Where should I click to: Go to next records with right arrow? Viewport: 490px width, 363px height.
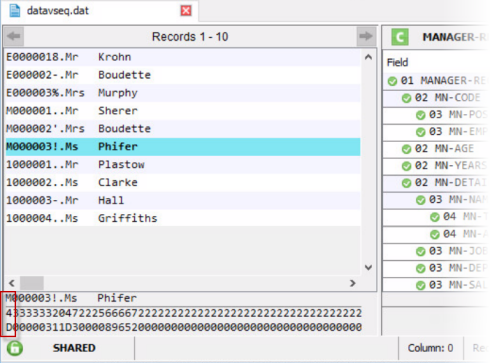(366, 36)
